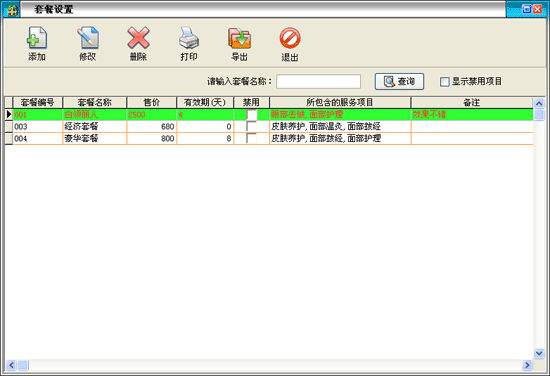Enable the 显示禁用项目 checkbox
The image size is (550, 376).
[444, 82]
